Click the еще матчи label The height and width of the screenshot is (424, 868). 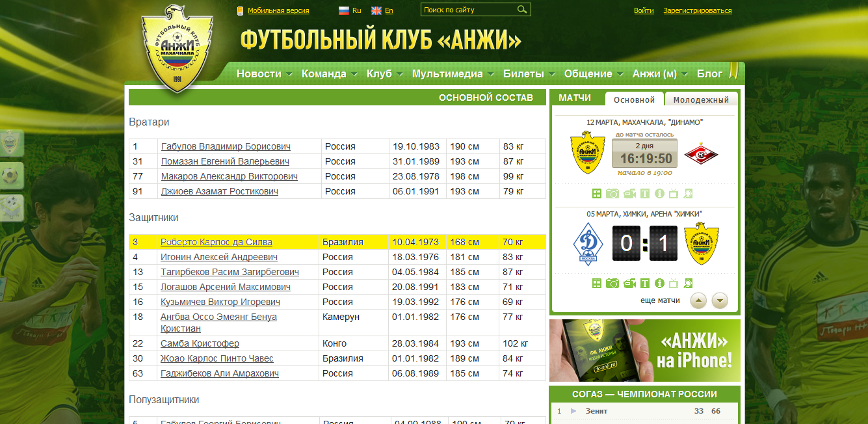point(660,300)
